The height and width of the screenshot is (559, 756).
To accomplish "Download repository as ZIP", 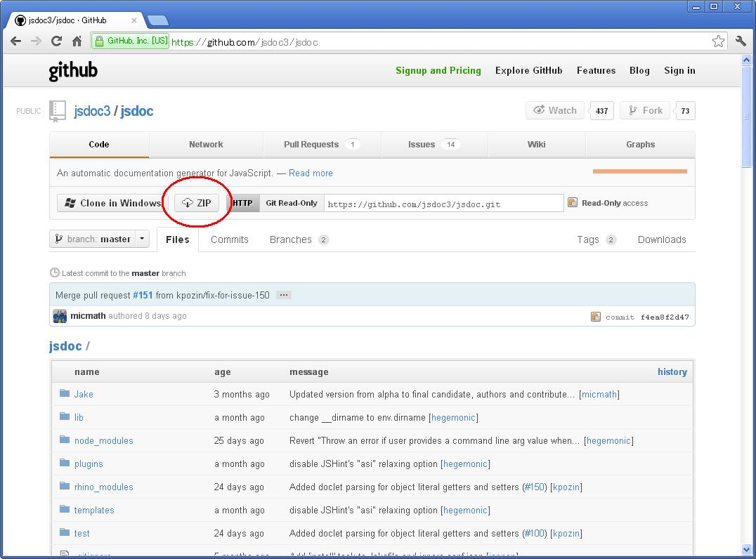I will [x=197, y=203].
